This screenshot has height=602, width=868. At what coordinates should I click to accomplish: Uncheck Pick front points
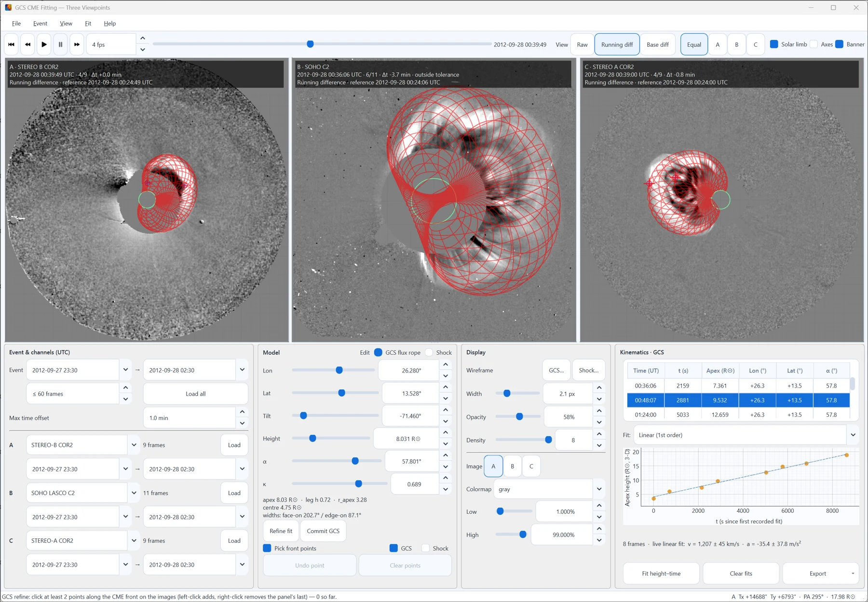267,548
